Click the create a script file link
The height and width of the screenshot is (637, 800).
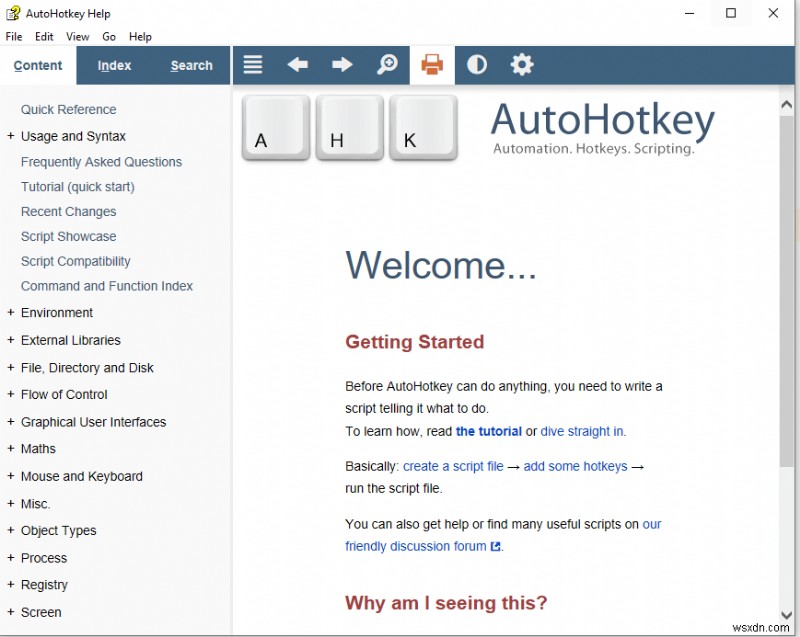coord(453,466)
